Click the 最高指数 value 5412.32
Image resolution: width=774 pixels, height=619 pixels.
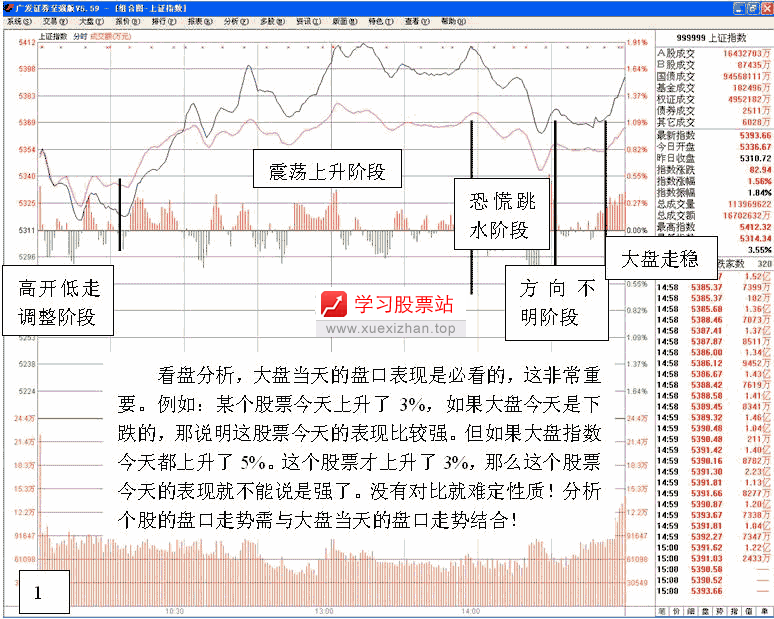tap(755, 227)
